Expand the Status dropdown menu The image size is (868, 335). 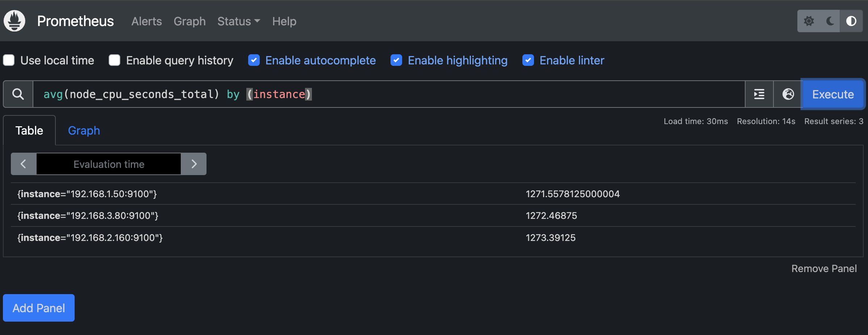coord(239,21)
